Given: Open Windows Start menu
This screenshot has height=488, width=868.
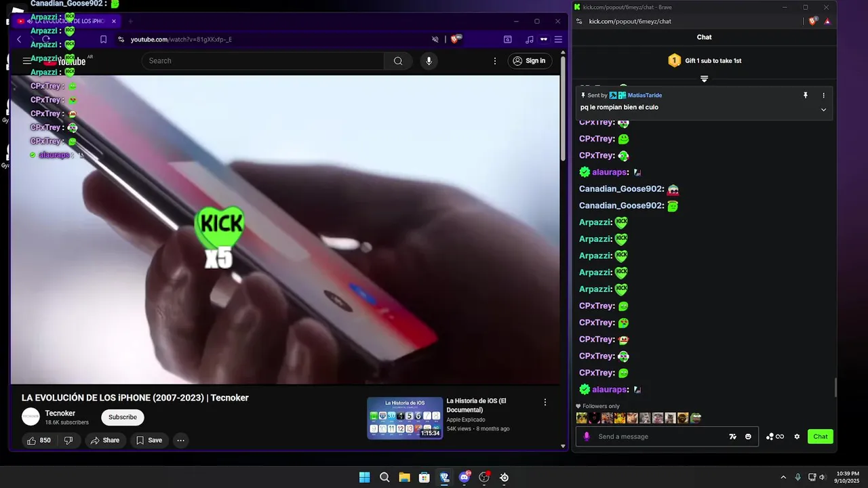Looking at the screenshot, I should click(364, 477).
